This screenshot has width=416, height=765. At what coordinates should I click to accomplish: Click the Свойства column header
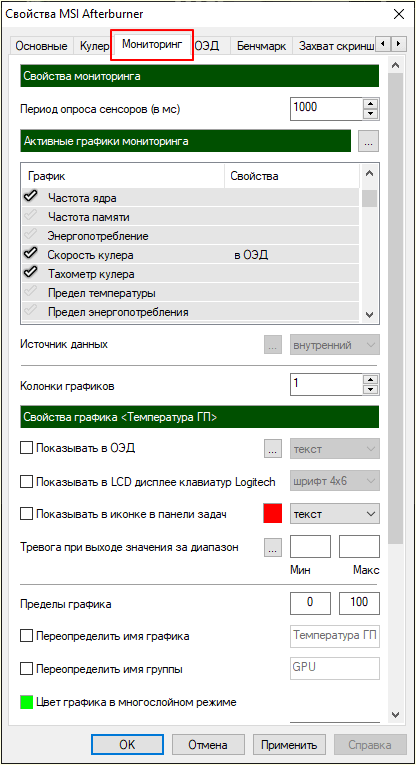click(292, 176)
